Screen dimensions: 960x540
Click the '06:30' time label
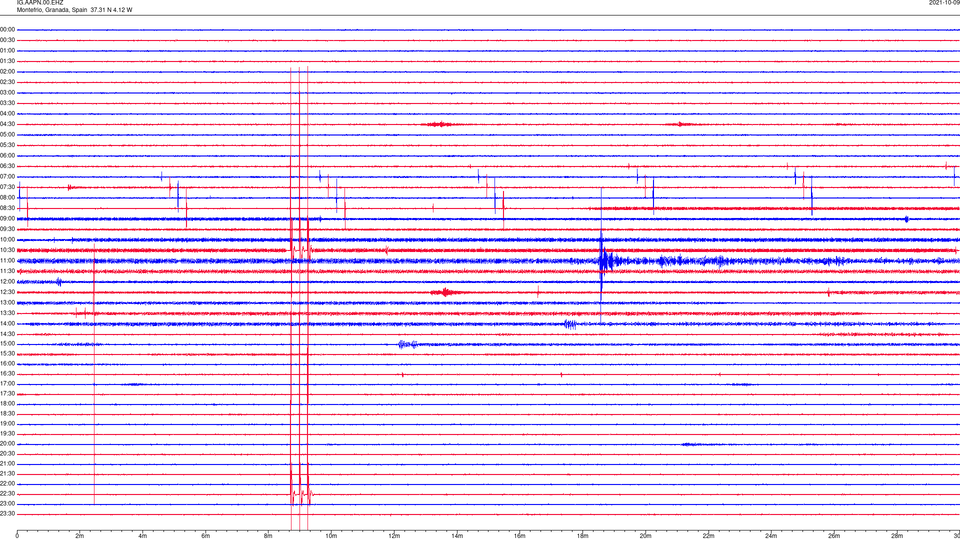pos(8,166)
